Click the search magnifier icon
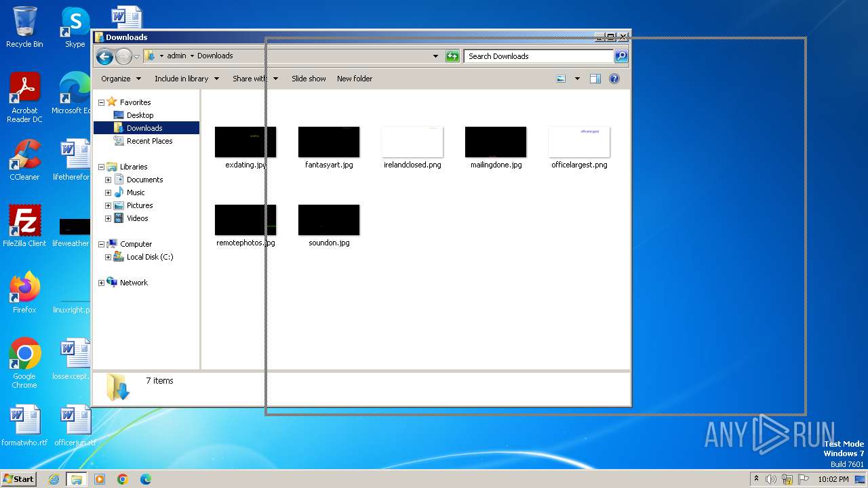Screen dimensions: 868x488 tap(620, 56)
